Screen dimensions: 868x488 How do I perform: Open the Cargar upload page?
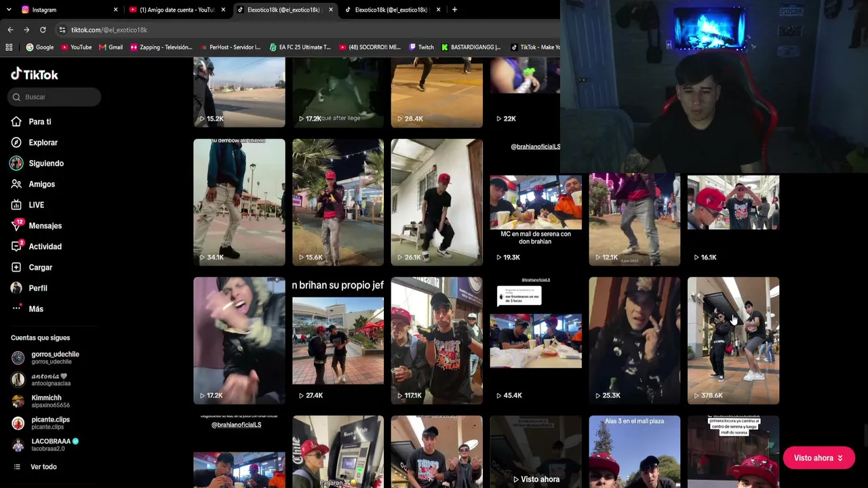click(x=41, y=268)
